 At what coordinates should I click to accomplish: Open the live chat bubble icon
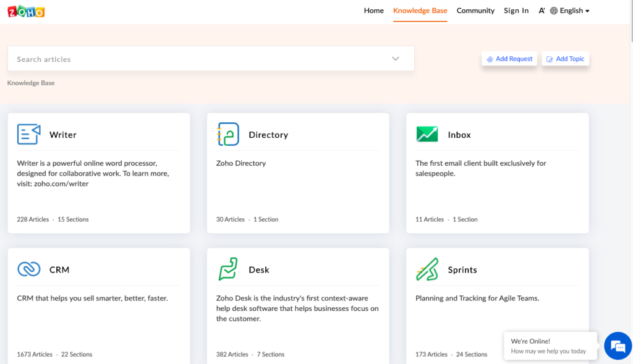point(616,345)
